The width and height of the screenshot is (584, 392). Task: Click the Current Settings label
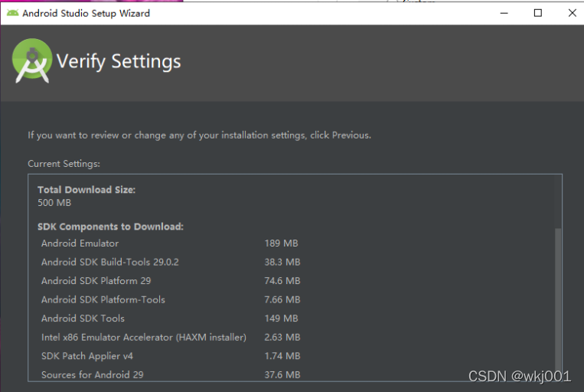[x=64, y=164]
